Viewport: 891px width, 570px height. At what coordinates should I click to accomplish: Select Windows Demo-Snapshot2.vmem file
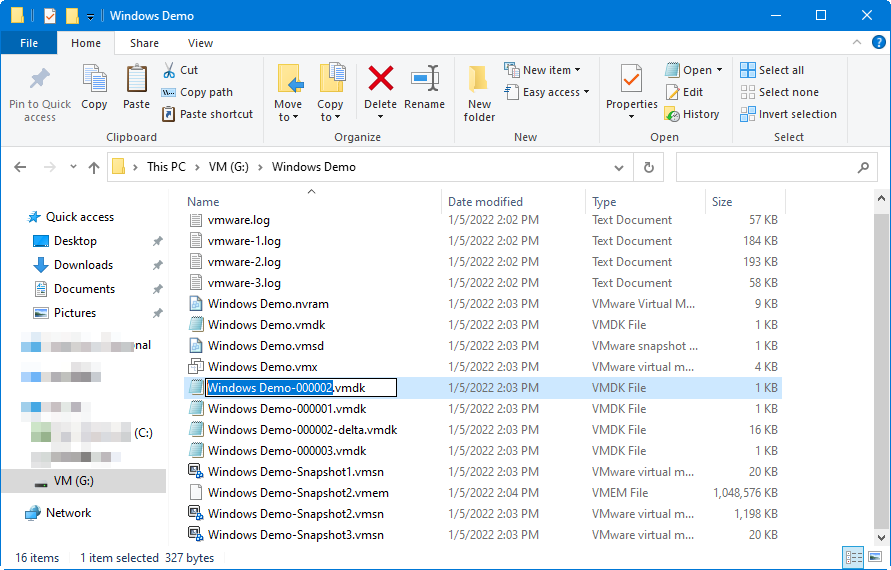pyautogui.click(x=298, y=493)
